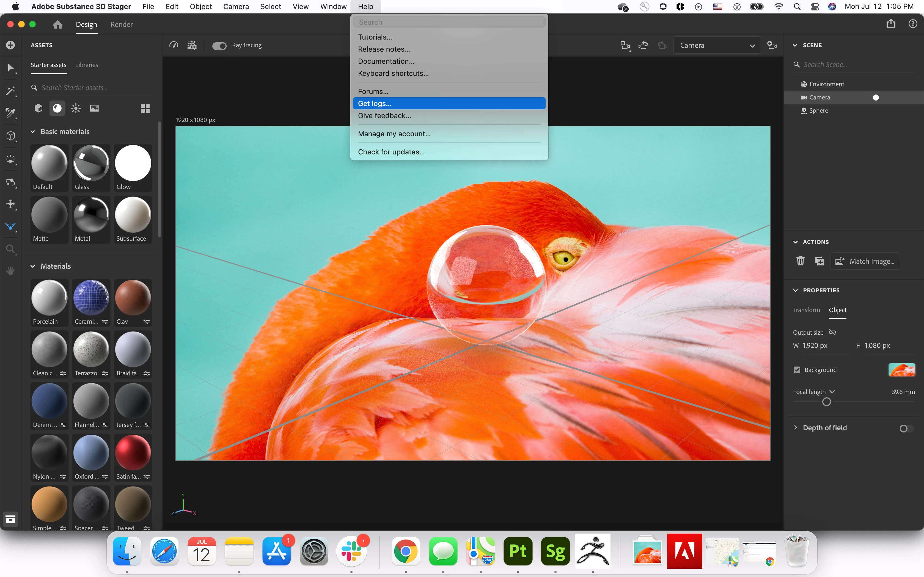This screenshot has width=924, height=577.
Task: Enable the Depth of field toggle
Action: click(906, 429)
